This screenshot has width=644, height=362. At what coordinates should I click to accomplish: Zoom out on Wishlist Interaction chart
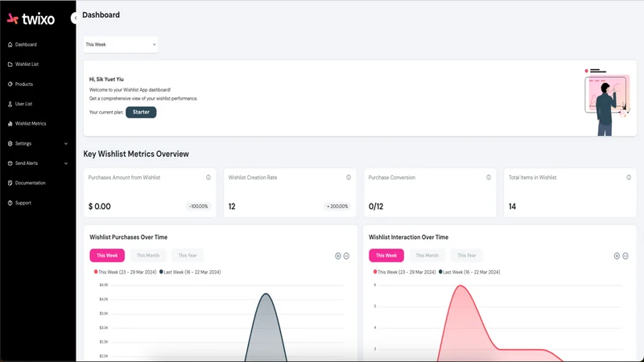[625, 256]
